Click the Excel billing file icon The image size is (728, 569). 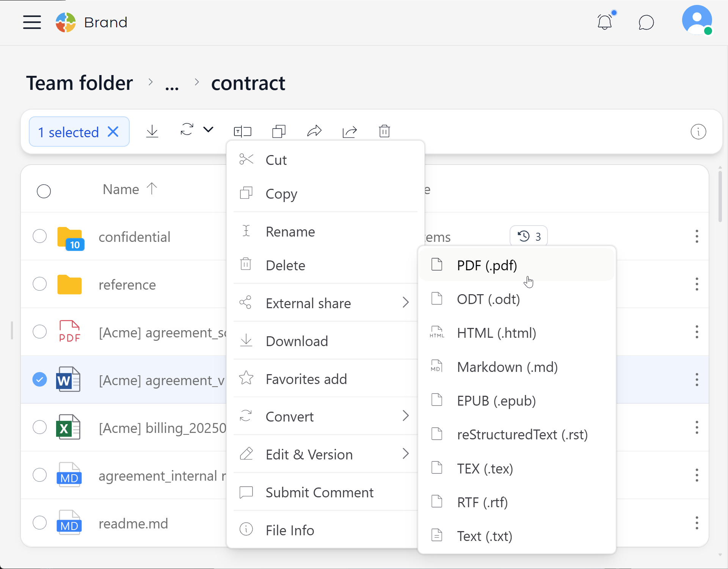pos(68,427)
